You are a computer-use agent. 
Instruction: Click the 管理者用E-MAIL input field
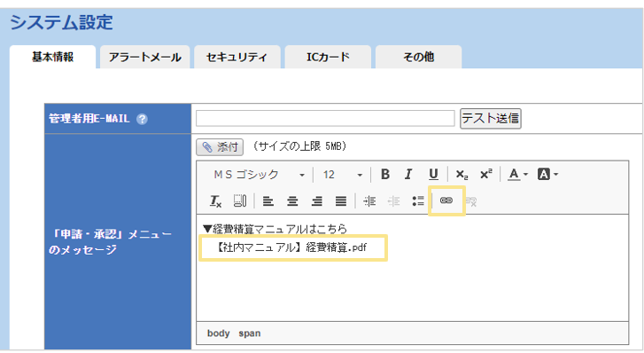pyautogui.click(x=325, y=119)
